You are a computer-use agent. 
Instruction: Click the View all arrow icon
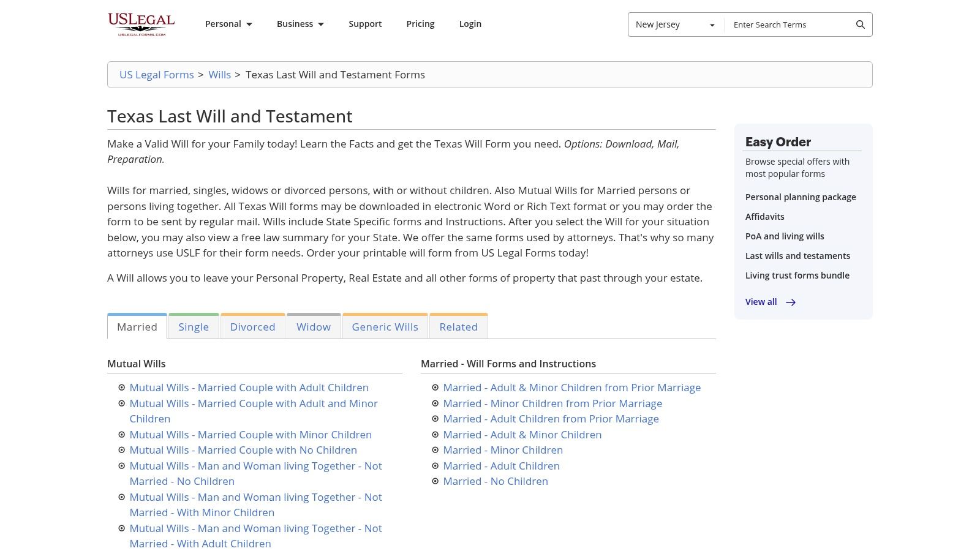tap(791, 302)
